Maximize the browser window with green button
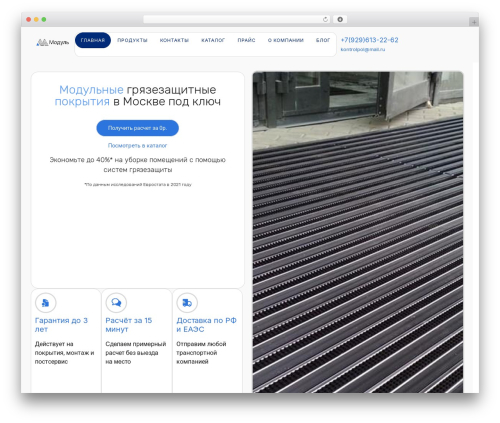 pos(44,19)
